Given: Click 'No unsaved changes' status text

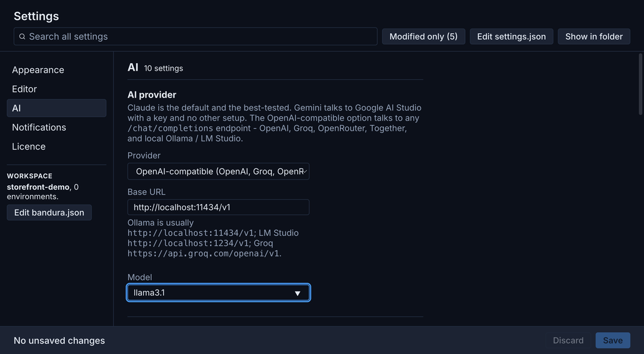Looking at the screenshot, I should (59, 340).
